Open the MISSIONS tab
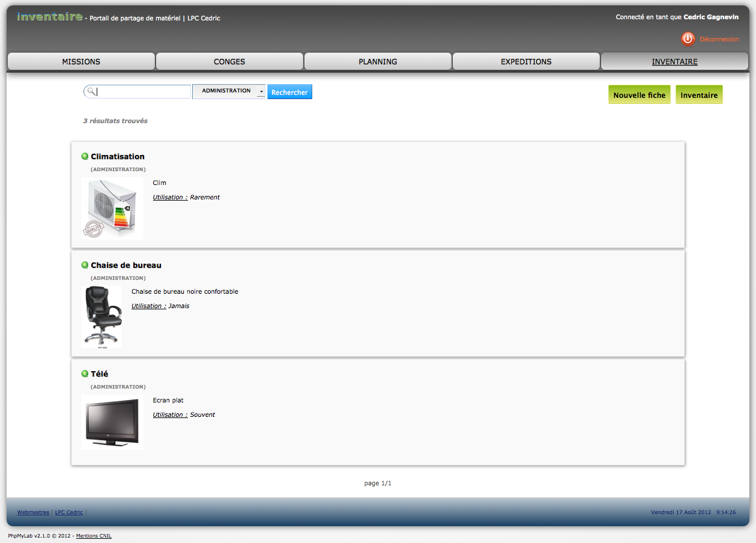Image resolution: width=756 pixels, height=543 pixels. pyautogui.click(x=81, y=61)
